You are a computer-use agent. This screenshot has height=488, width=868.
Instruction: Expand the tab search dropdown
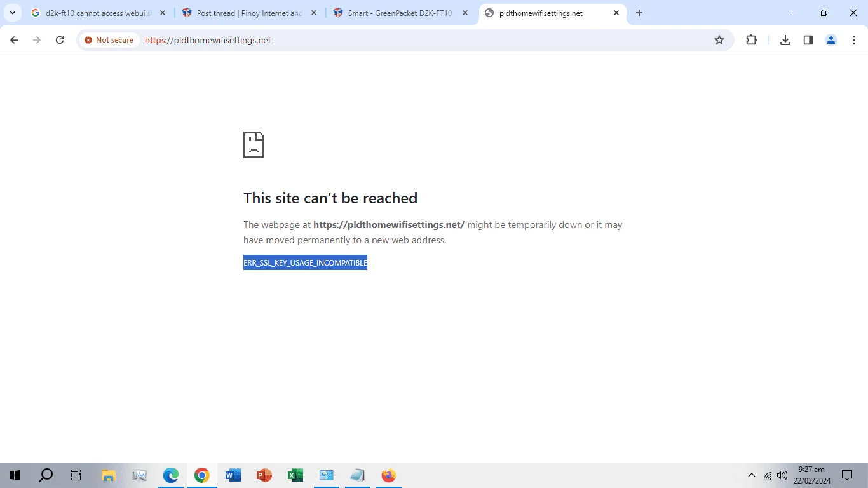(13, 13)
